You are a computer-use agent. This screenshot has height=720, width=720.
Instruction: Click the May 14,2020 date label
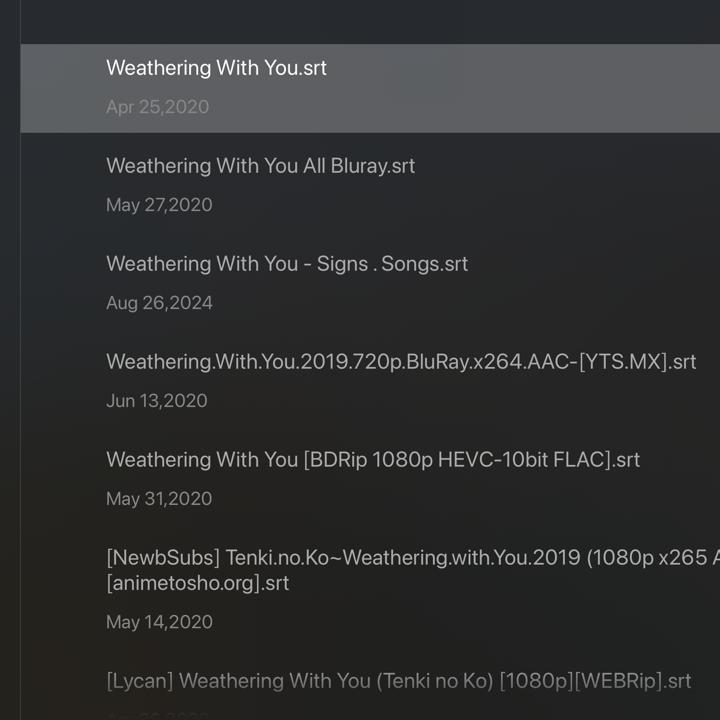159,622
